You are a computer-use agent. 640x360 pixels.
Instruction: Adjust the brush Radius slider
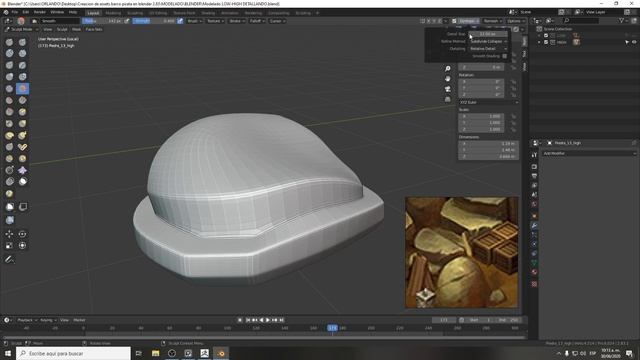pos(102,21)
